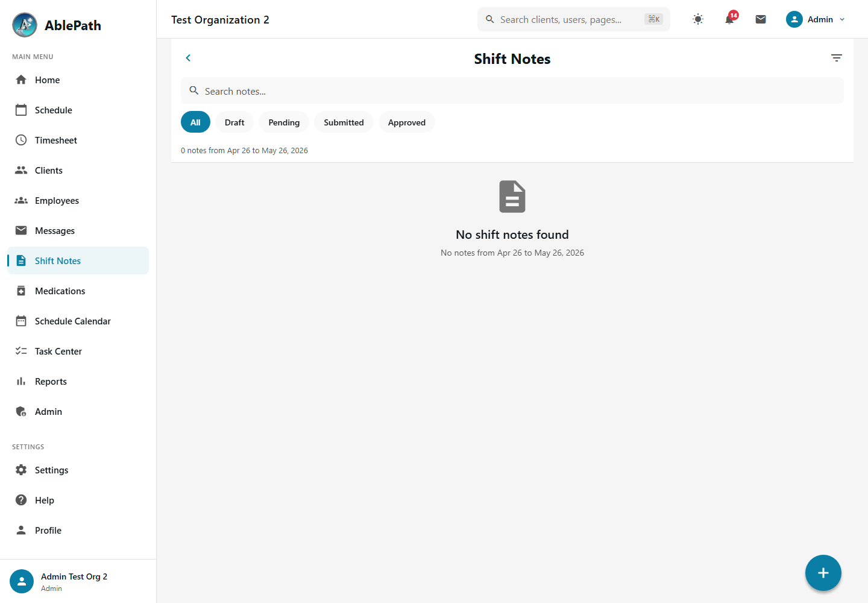The width and height of the screenshot is (868, 603).
Task: Click the AblePath logo icon
Action: [x=25, y=25]
